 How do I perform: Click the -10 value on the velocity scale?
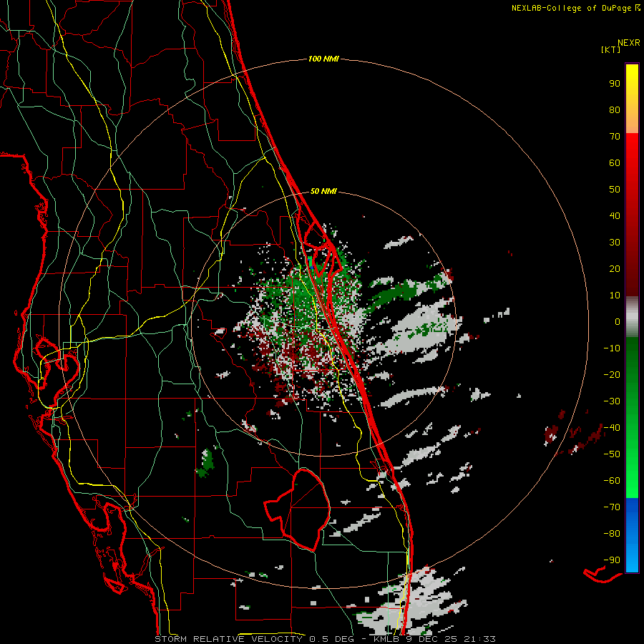(x=612, y=348)
